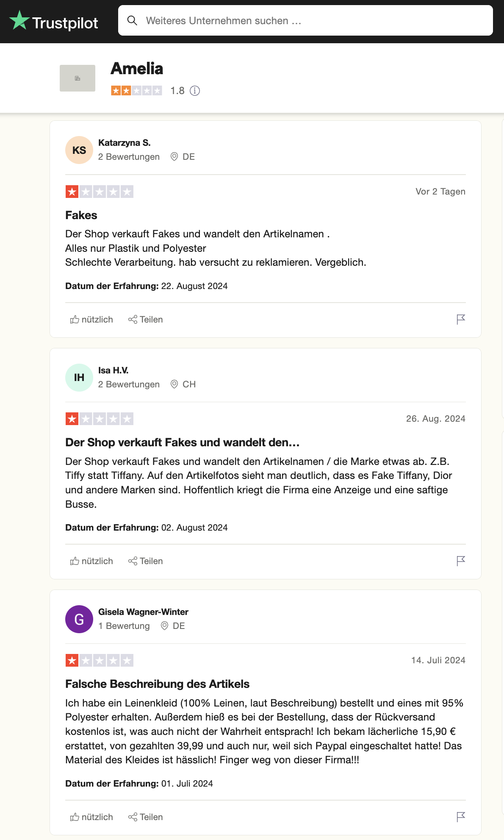The height and width of the screenshot is (840, 504).
Task: Share Isa H.V.'s review via Teilen
Action: click(146, 561)
